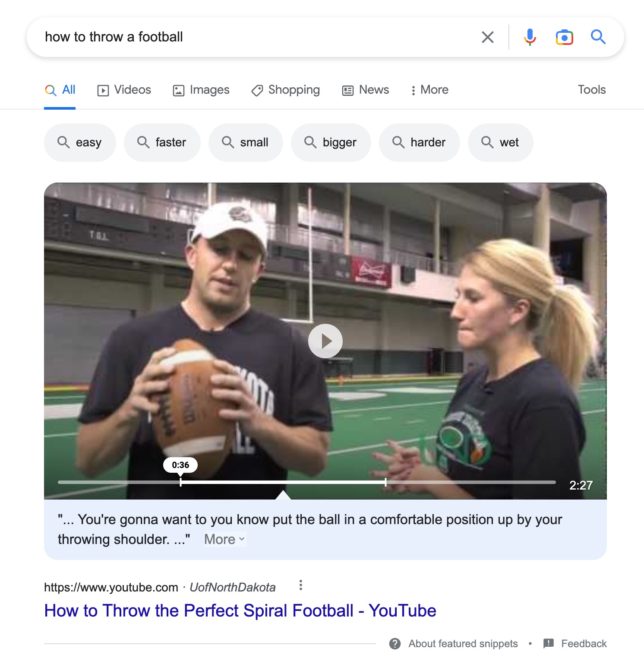Expand the More search categories menu
Screen dimensions: 644x664
pyautogui.click(x=429, y=90)
